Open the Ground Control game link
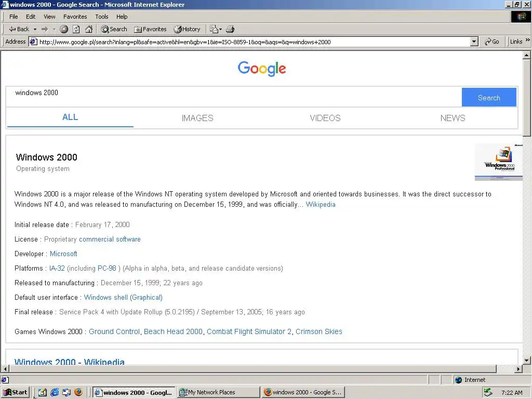 pyautogui.click(x=114, y=331)
